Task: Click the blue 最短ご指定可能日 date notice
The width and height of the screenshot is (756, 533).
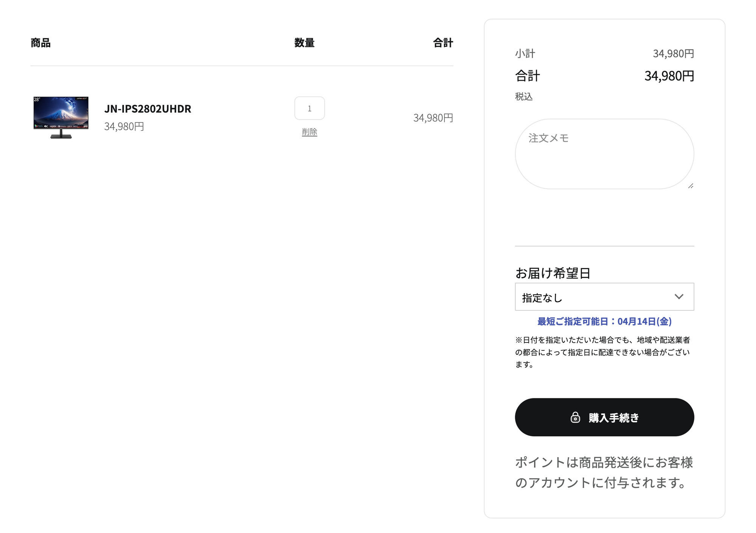Action: coord(604,321)
